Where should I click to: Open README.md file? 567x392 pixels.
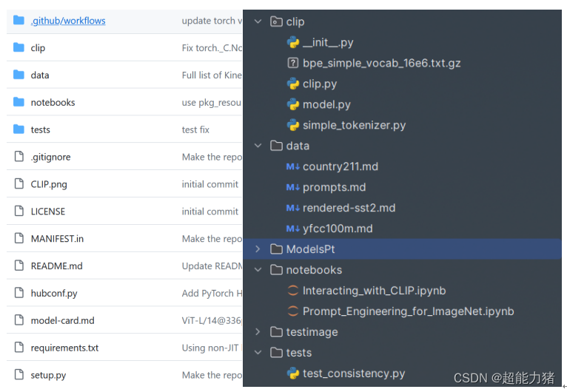pos(56,266)
